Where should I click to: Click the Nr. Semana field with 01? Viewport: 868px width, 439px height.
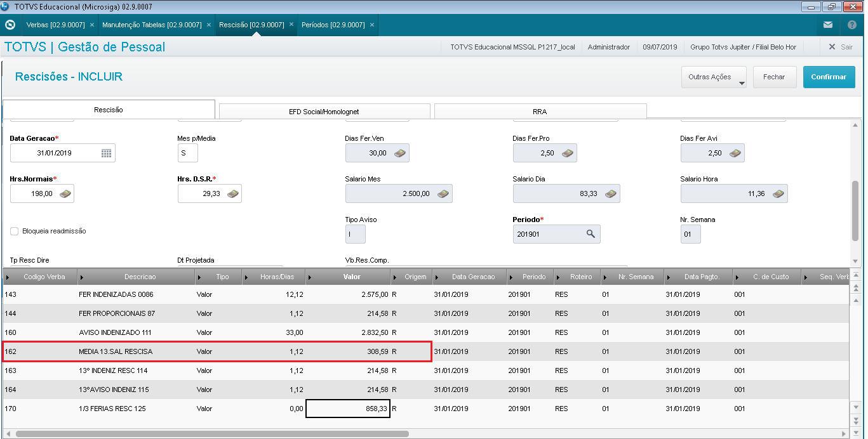click(x=691, y=234)
